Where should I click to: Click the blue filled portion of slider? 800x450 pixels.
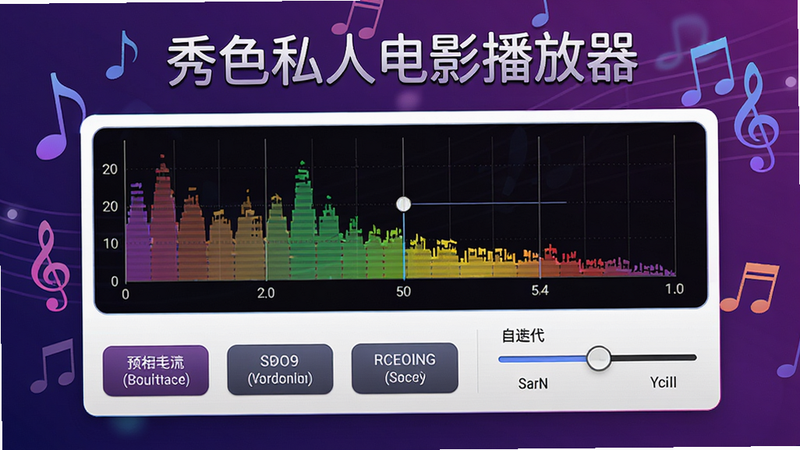tap(542, 359)
